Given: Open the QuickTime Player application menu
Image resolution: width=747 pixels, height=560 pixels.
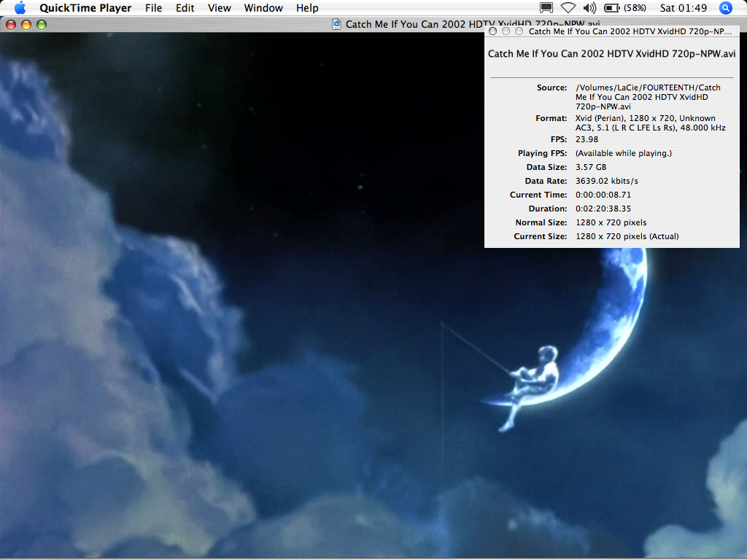Looking at the screenshot, I should (x=85, y=8).
